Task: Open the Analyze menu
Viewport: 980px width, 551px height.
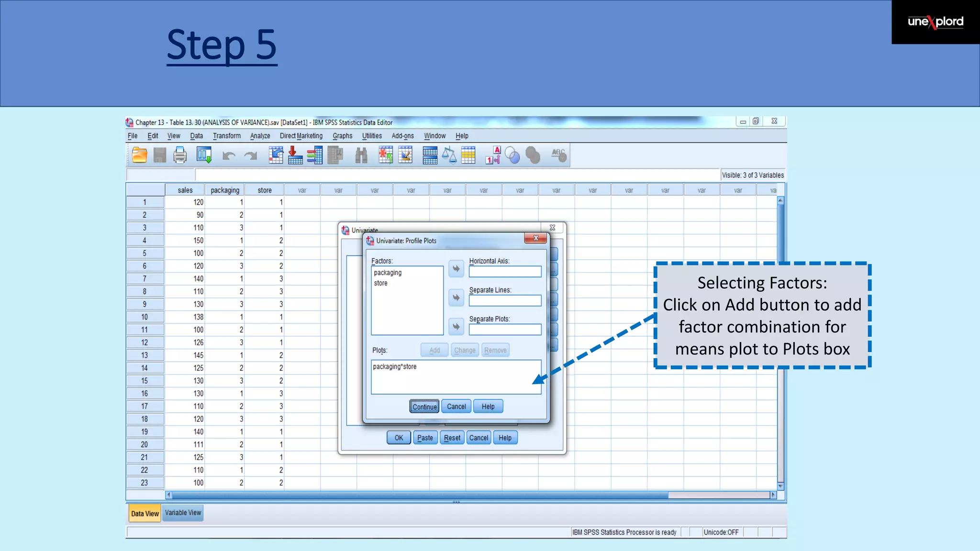Action: pos(260,136)
